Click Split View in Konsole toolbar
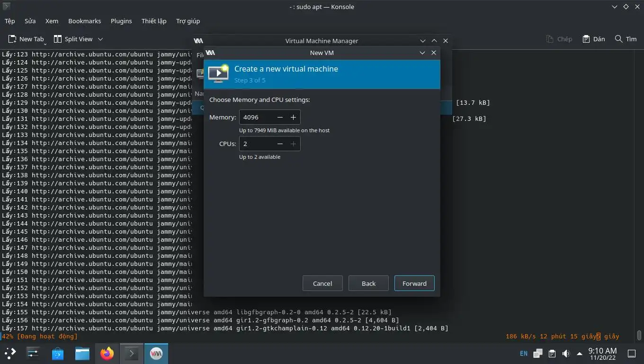Image resolution: width=644 pixels, height=364 pixels. pyautogui.click(x=73, y=39)
